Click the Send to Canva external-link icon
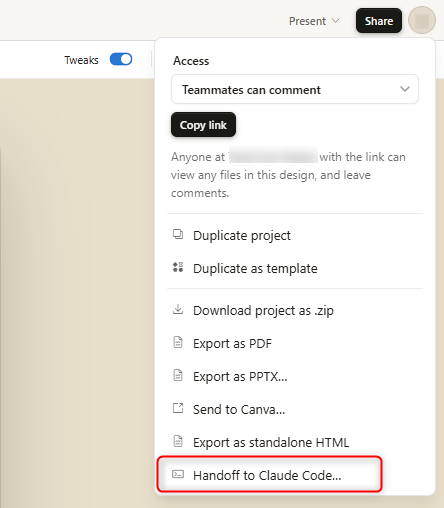 [178, 408]
